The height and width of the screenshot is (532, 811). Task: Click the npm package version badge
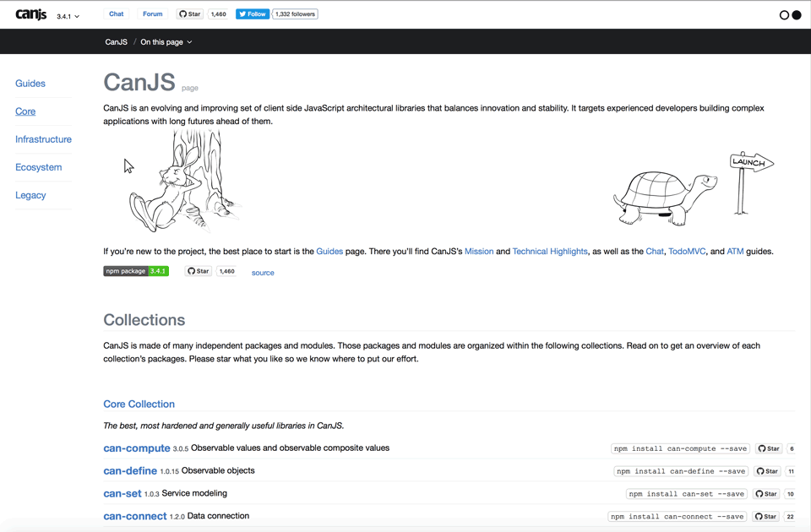(135, 271)
